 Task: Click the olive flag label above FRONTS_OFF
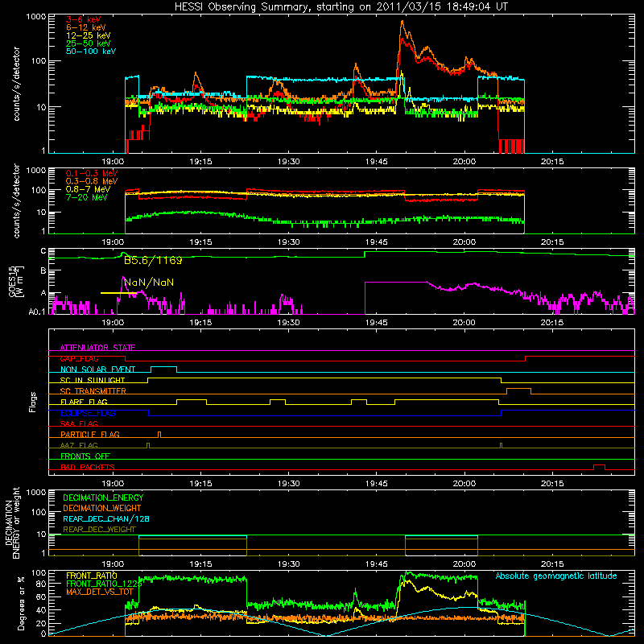79,445
